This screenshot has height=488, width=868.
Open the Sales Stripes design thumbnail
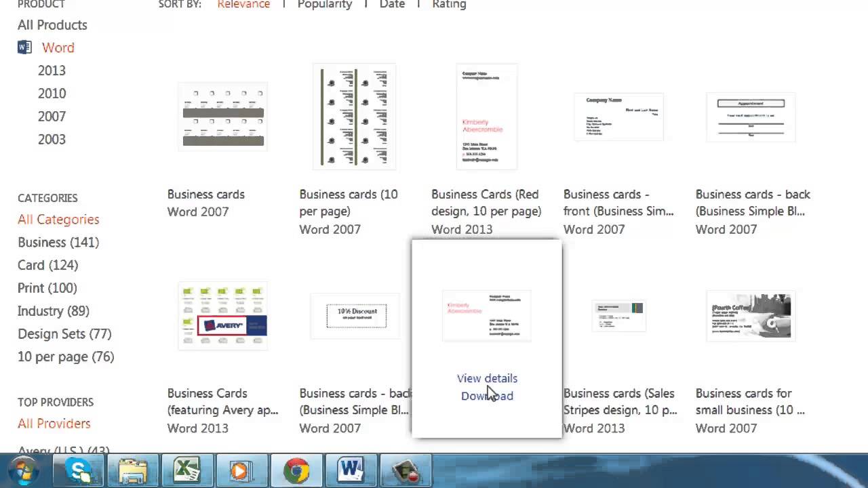[618, 316]
